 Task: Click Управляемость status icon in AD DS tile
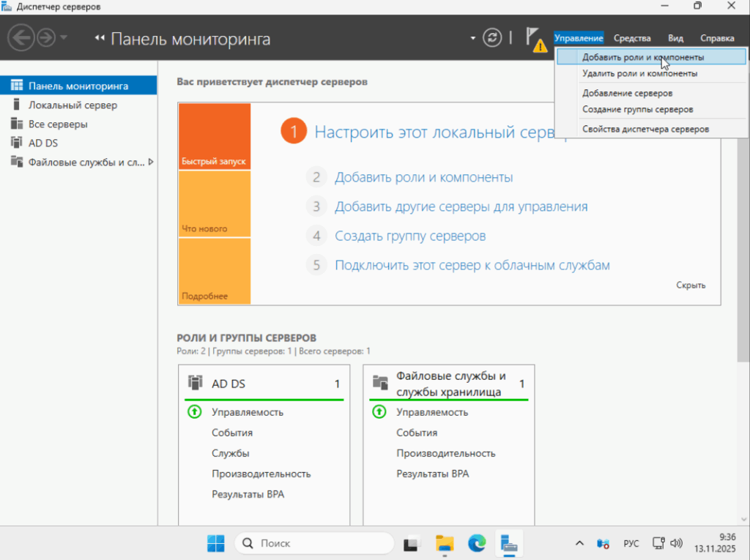pos(195,411)
